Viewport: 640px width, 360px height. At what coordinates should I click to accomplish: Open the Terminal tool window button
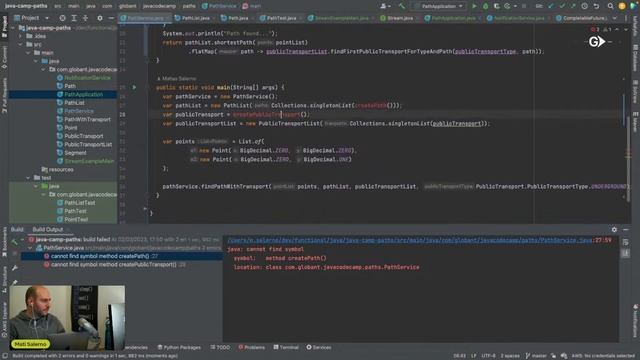[286, 347]
